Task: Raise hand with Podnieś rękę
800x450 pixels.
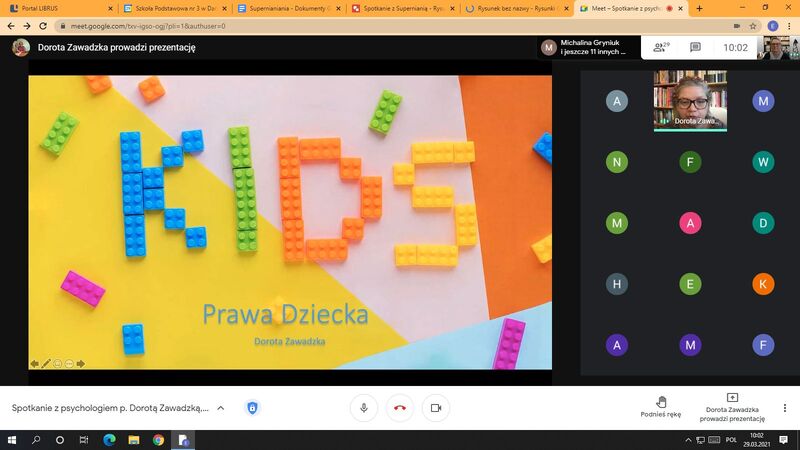Action: click(660, 406)
